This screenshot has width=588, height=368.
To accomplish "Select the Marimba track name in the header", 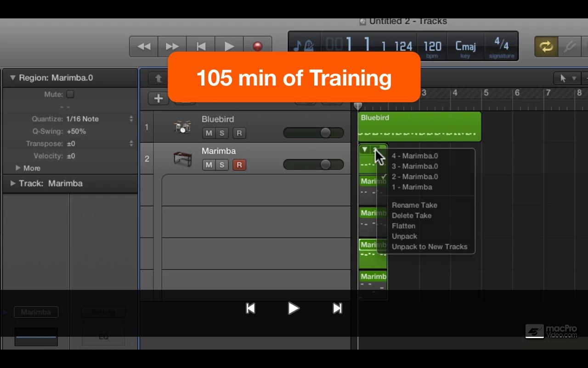I will tap(219, 151).
